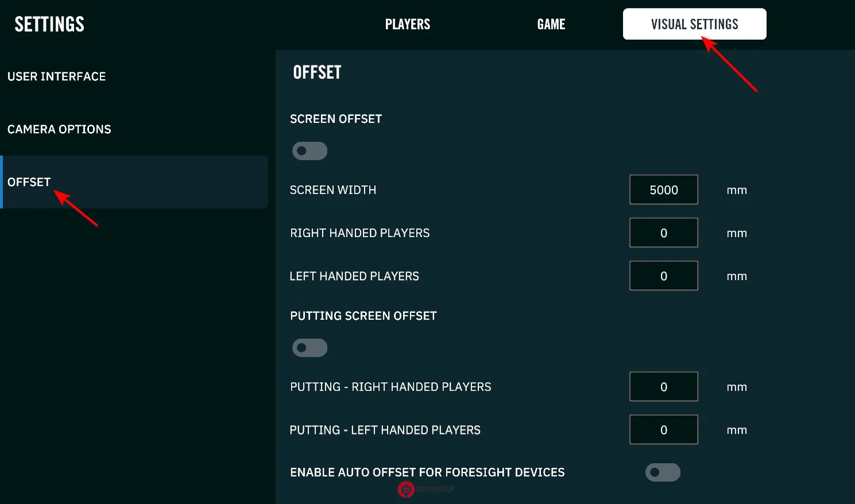The height and width of the screenshot is (504, 855).
Task: Enable the Screen Offset toggle
Action: [x=309, y=151]
